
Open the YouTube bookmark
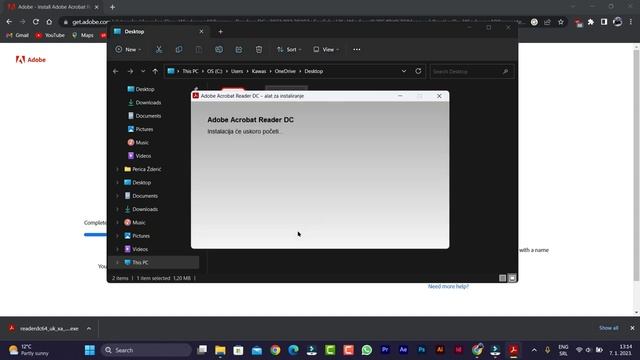tap(50, 35)
